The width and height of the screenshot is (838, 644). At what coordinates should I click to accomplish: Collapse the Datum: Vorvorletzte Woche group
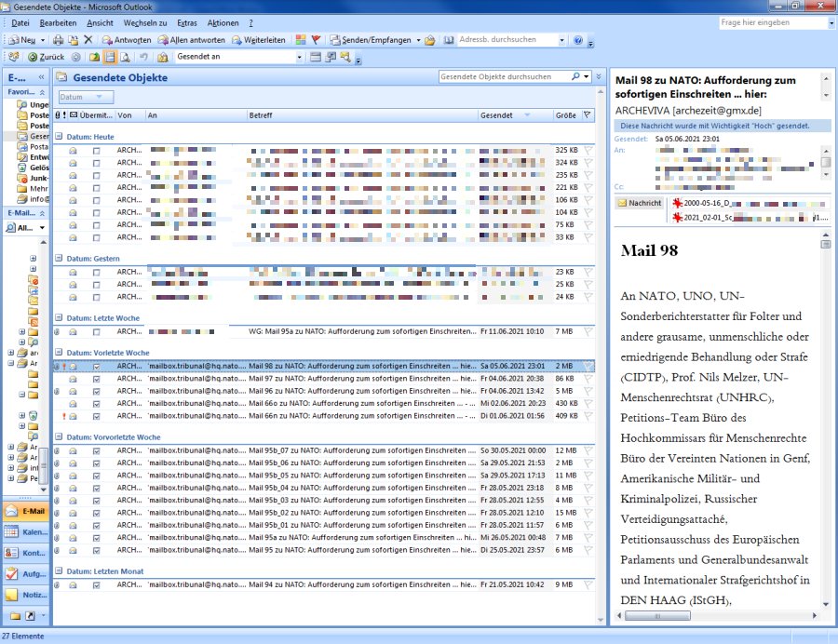pyautogui.click(x=60, y=436)
